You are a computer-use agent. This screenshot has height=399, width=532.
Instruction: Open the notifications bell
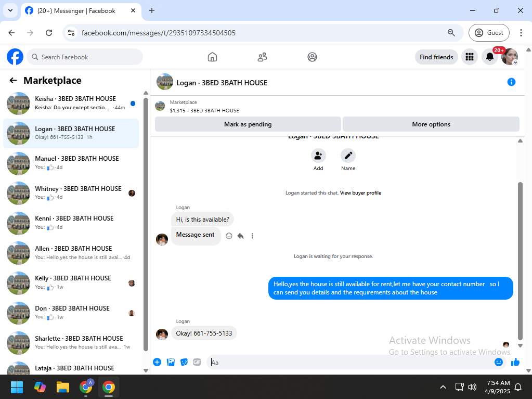pyautogui.click(x=489, y=57)
